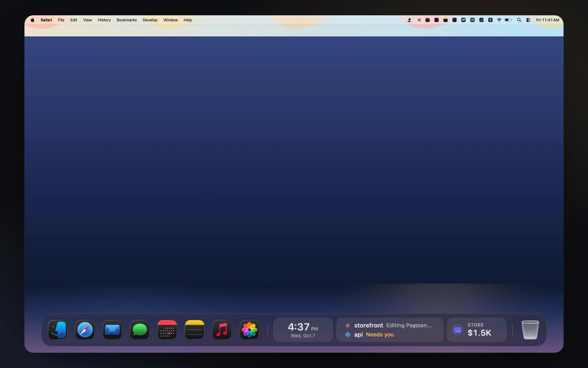Click the Weather icon in the menu bar
588x368 pixels.
464,20
